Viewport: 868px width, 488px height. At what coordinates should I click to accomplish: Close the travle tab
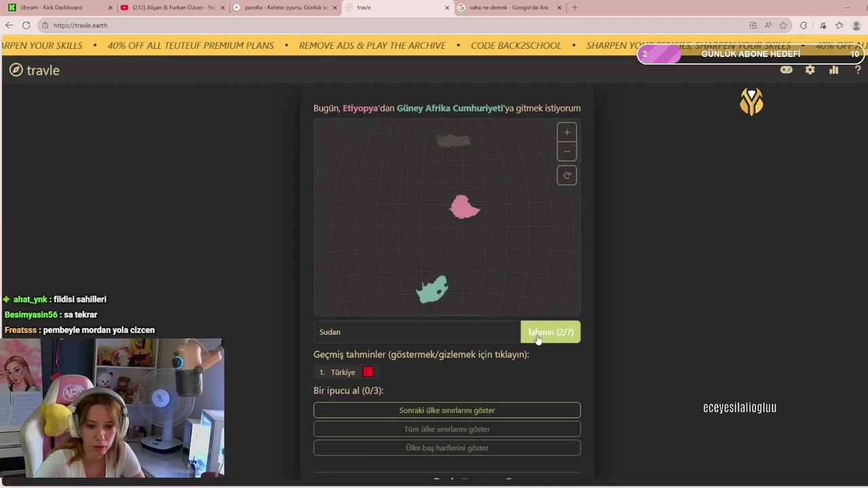[447, 7]
